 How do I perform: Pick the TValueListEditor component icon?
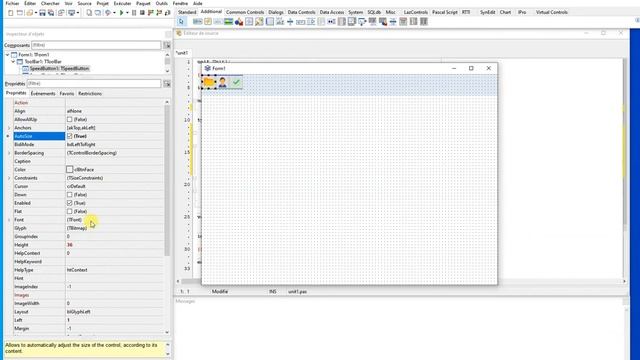[424, 21]
